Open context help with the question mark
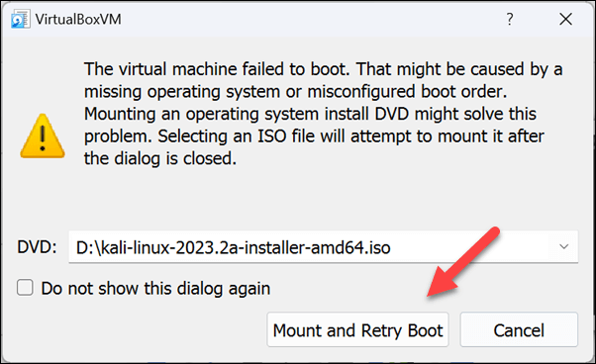The height and width of the screenshot is (364, 596). 510,19
